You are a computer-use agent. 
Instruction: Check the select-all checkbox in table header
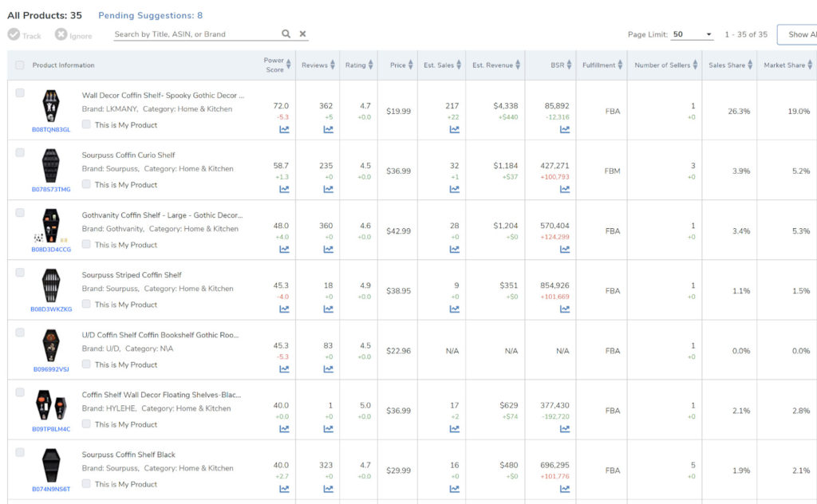click(x=20, y=65)
